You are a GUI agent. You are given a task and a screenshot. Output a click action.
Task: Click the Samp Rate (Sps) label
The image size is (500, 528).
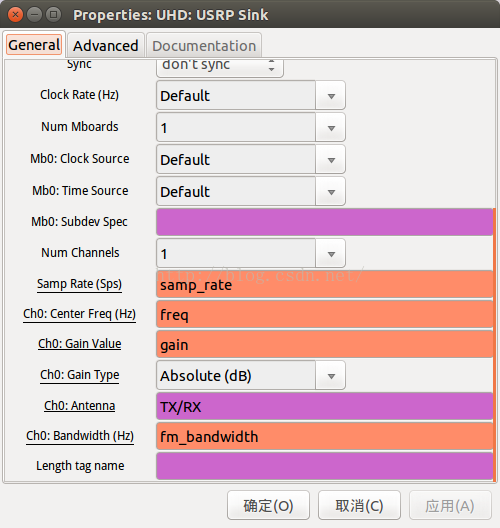pyautogui.click(x=79, y=284)
